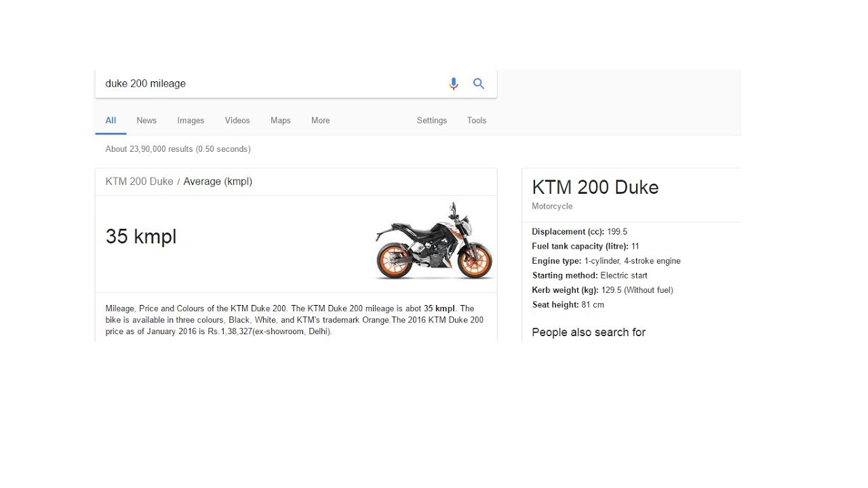Click the 35 kmpl answer text
Image resolution: width=868 pixels, height=488 pixels.
[x=141, y=237]
